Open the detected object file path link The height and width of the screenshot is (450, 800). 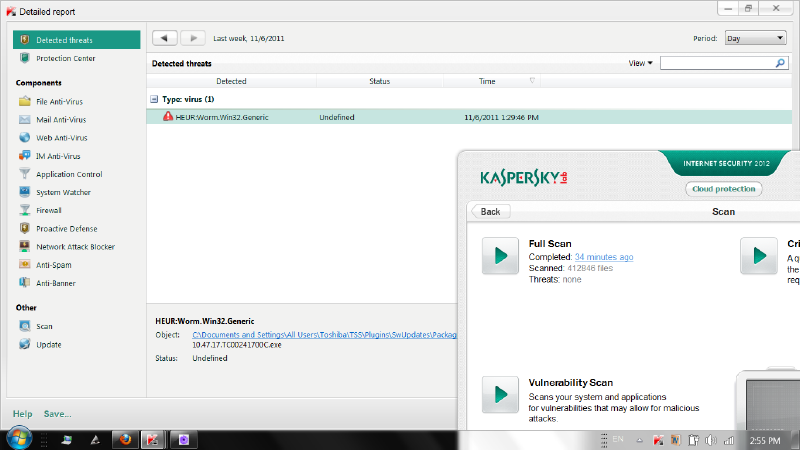(x=324, y=335)
